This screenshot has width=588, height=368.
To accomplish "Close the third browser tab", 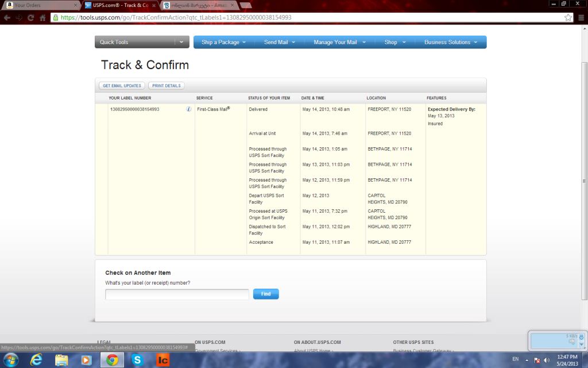I will coord(233,5).
